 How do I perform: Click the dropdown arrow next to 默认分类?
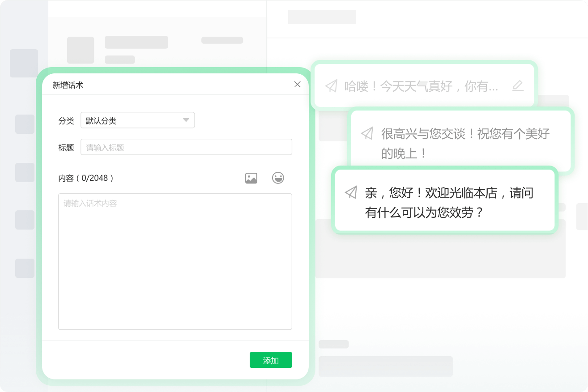(x=187, y=120)
